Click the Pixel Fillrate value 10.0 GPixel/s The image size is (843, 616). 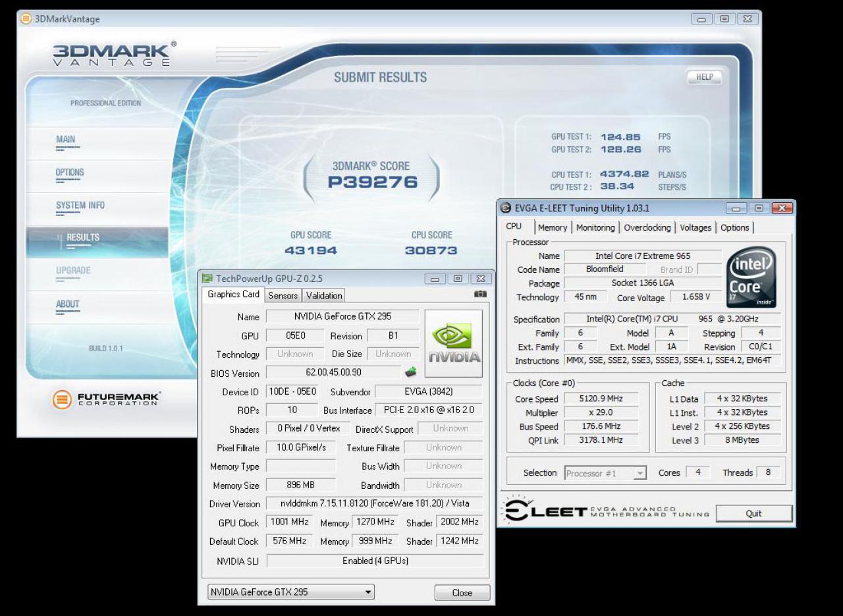[x=301, y=447]
